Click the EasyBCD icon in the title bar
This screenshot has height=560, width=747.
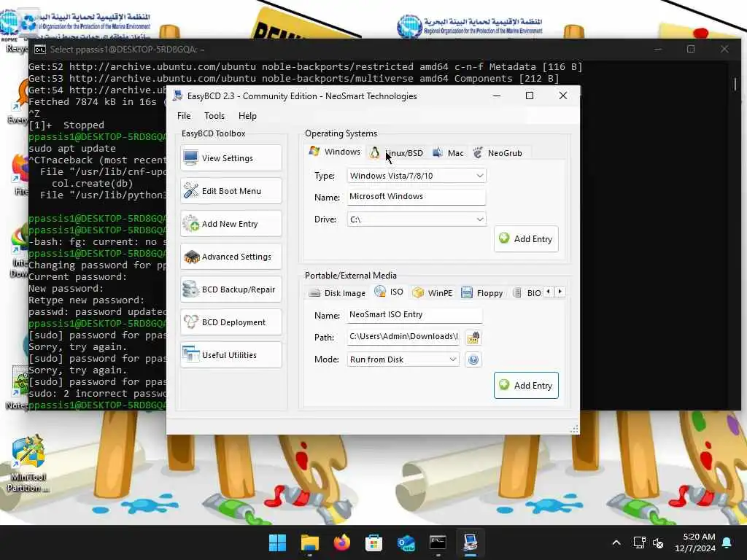coord(178,96)
